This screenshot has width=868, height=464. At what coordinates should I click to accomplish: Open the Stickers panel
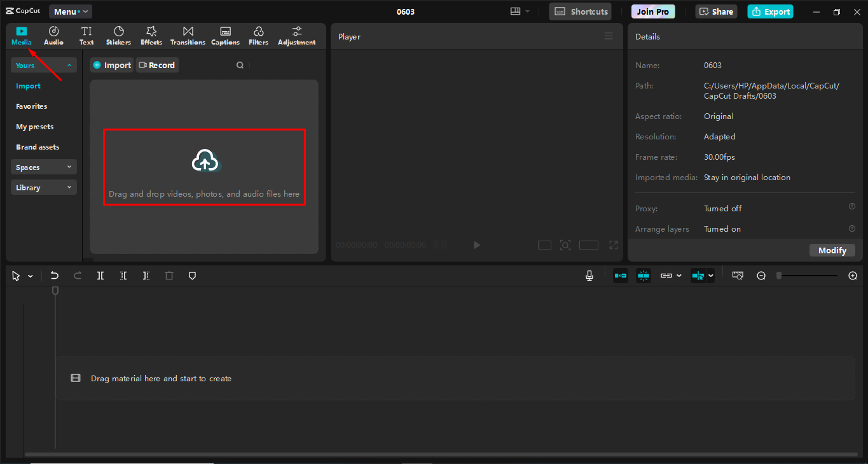pyautogui.click(x=118, y=35)
